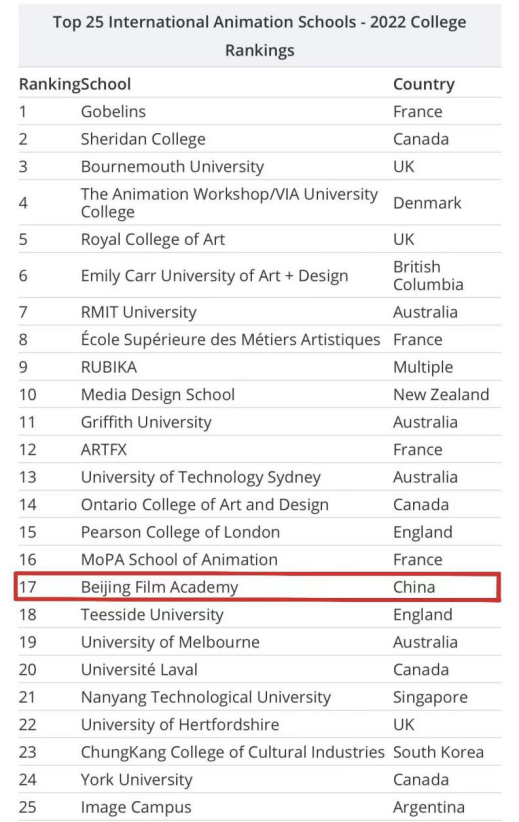Select the Gobelins school entry

(113, 112)
